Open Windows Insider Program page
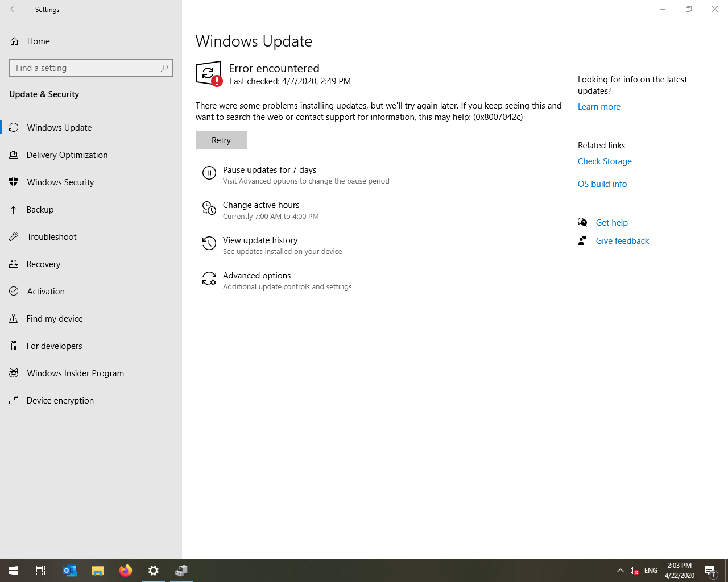This screenshot has height=582, width=728. [x=91, y=373]
